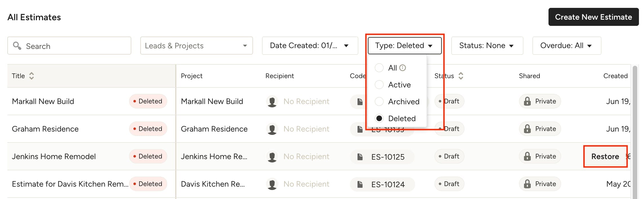This screenshot has height=199, width=644.
Task: Open the Markall New Build estimate title
Action: pos(43,101)
